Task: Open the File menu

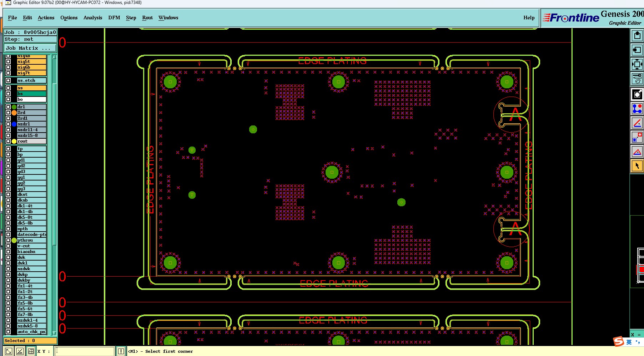Action: click(x=12, y=18)
